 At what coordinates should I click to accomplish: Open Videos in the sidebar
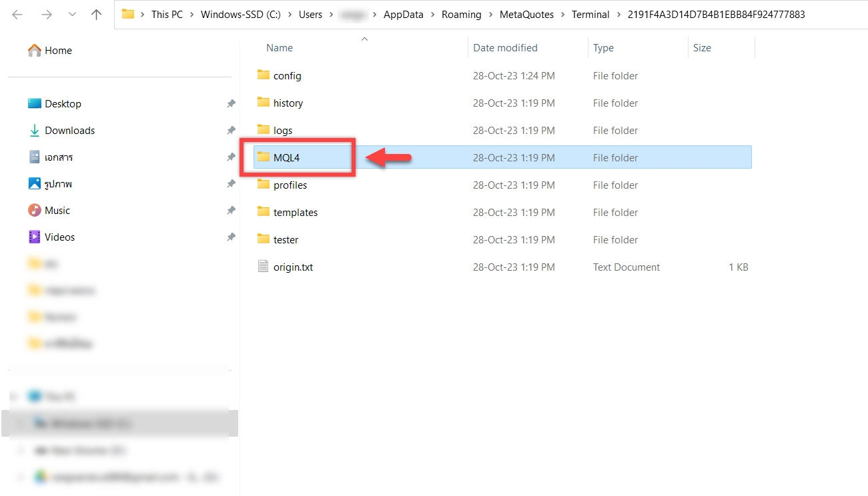pos(59,237)
